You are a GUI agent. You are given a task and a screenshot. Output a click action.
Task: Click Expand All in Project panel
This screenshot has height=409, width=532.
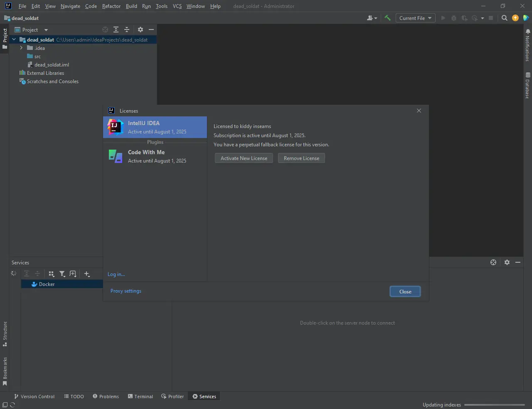pyautogui.click(x=116, y=30)
